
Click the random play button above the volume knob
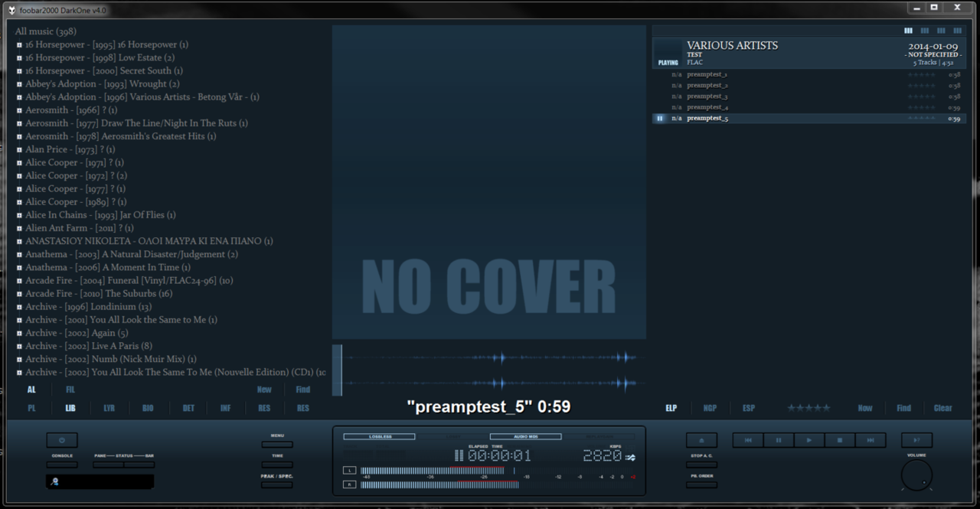pyautogui.click(x=916, y=440)
